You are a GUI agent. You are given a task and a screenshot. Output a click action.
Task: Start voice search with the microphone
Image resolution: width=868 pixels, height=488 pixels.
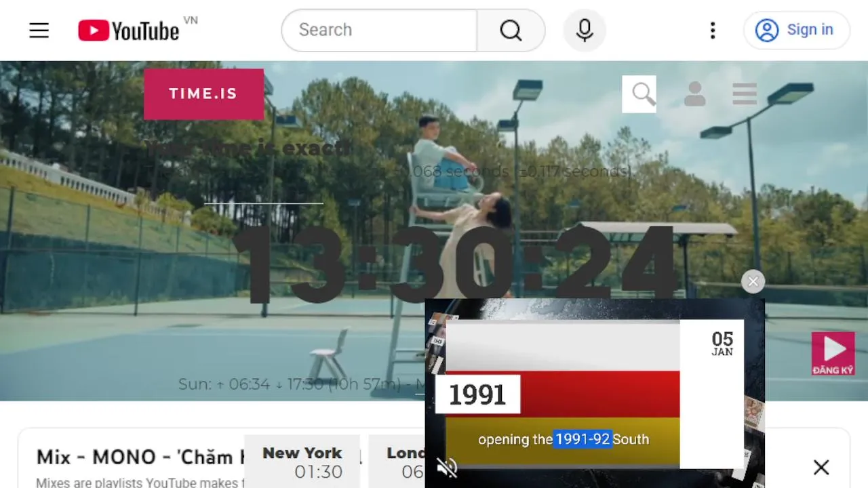click(x=585, y=30)
